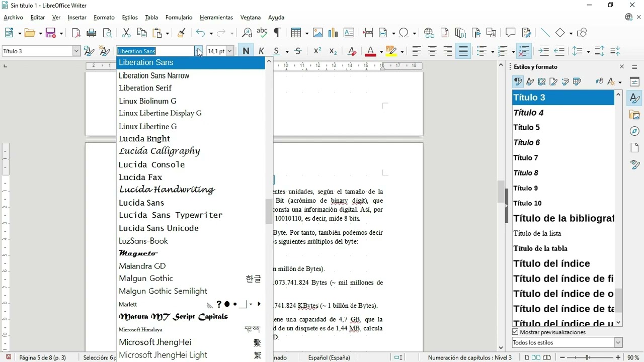Export directly as PDF

[x=76, y=33]
